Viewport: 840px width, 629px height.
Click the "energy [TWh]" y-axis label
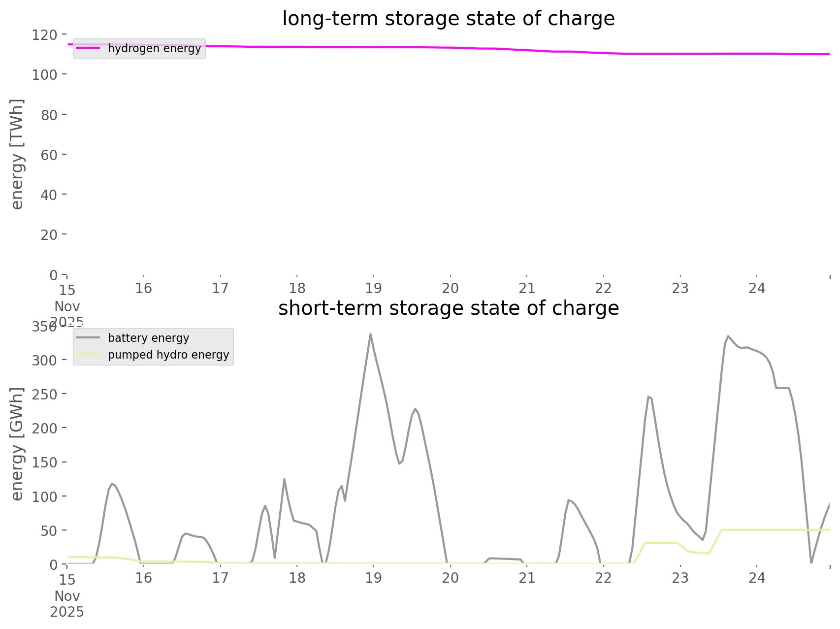click(x=17, y=154)
